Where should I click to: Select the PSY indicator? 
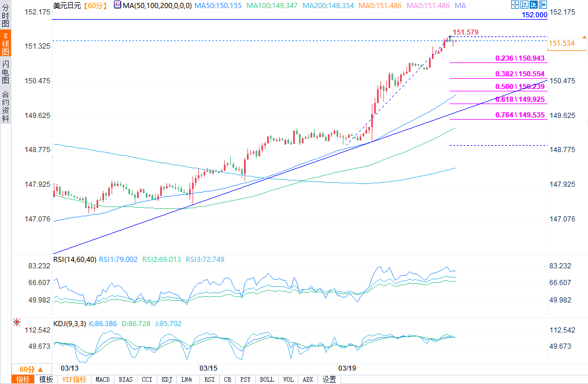245,379
